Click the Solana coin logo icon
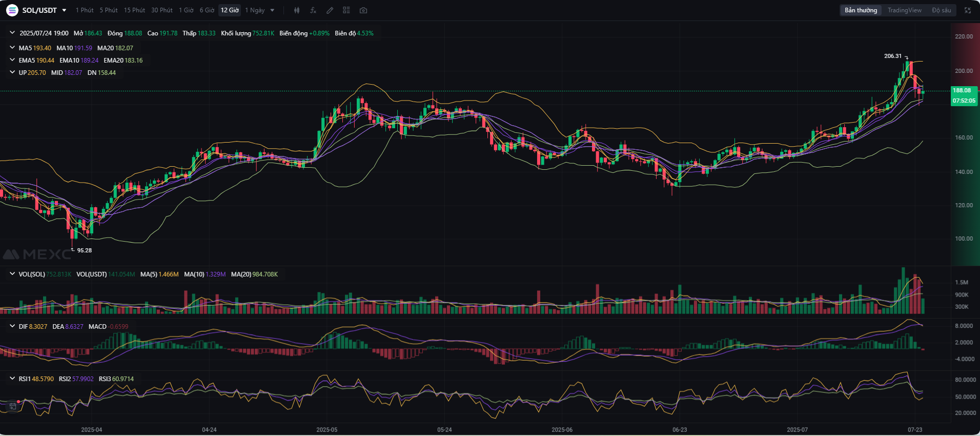The image size is (980, 436). (x=12, y=10)
